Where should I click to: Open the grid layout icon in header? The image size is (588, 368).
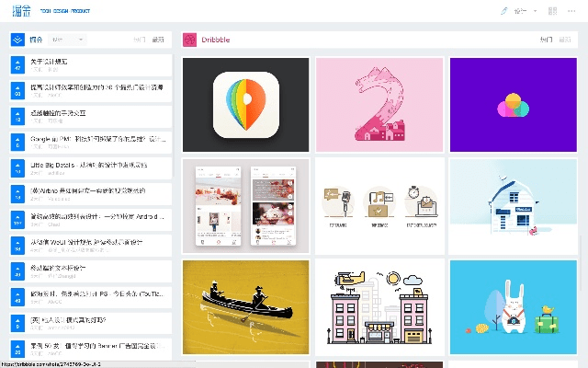point(552,11)
